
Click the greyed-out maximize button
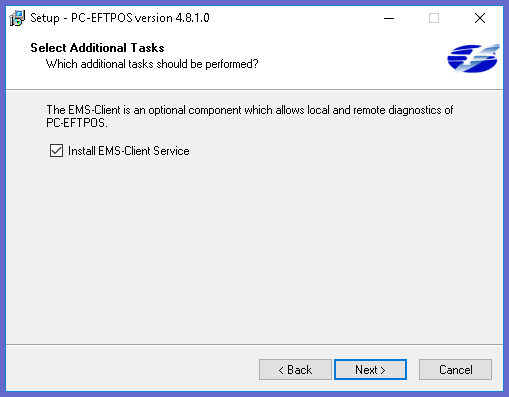pos(434,18)
